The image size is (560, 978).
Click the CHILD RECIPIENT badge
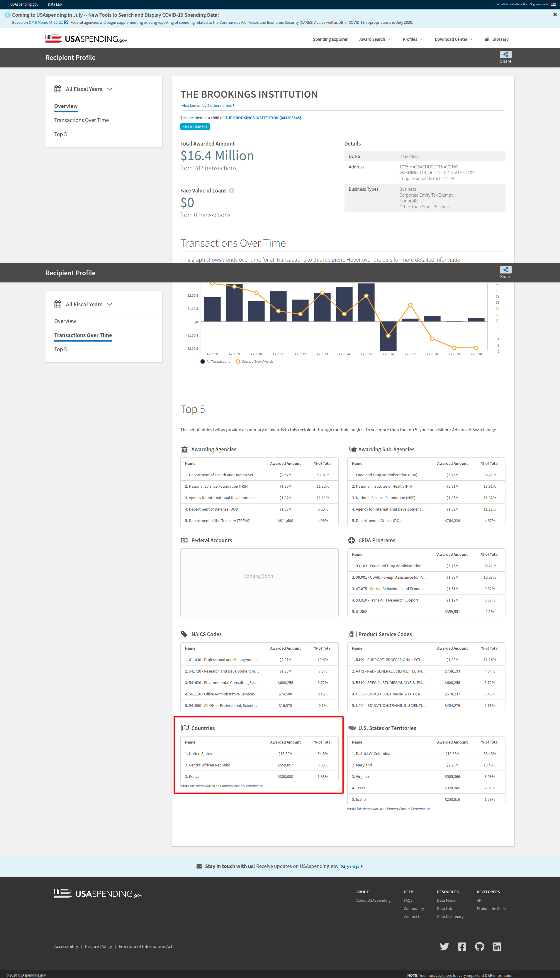tap(195, 127)
